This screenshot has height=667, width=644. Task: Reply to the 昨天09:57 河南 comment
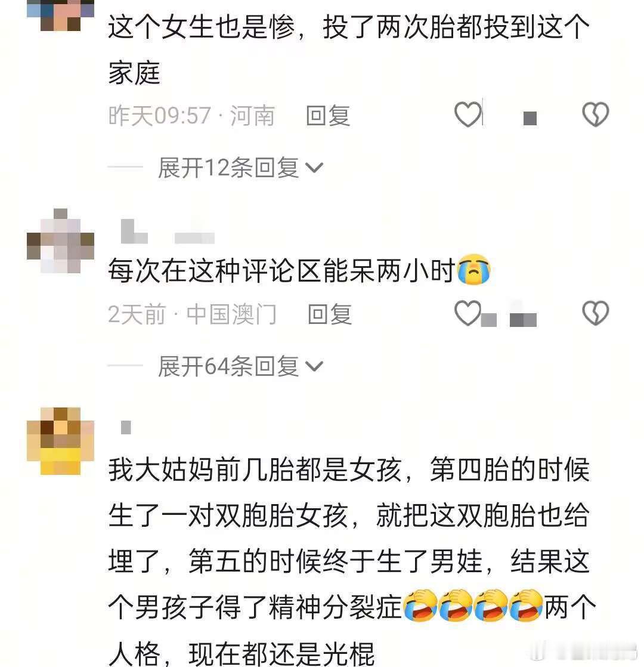pos(328,116)
